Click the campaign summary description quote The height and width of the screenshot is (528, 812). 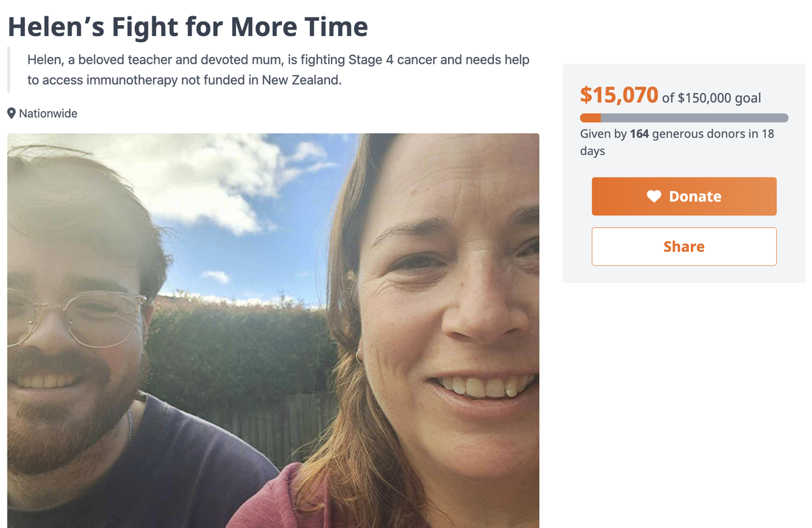(278, 70)
